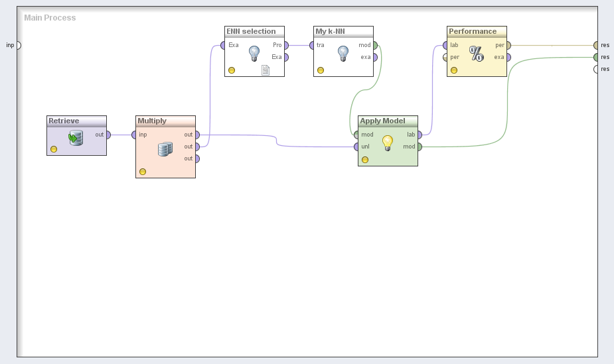Click the unconnected third res port
614x364 pixels.
coord(596,69)
